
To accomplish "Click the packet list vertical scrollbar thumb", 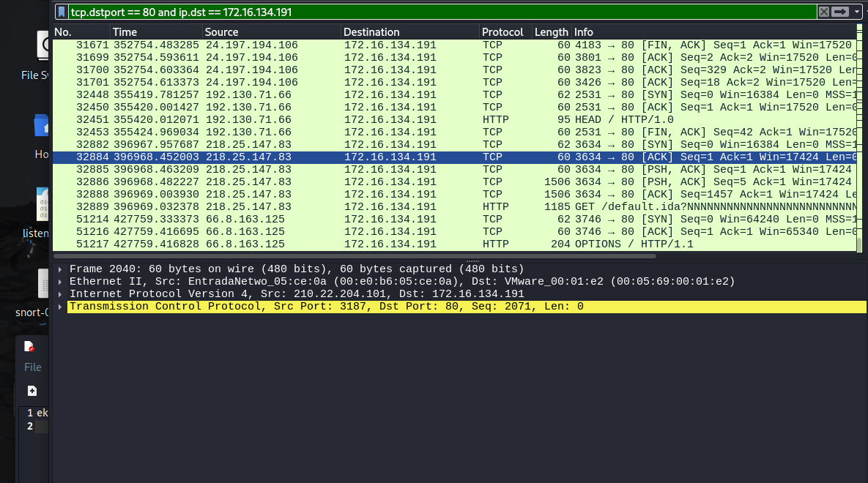I will (x=859, y=244).
